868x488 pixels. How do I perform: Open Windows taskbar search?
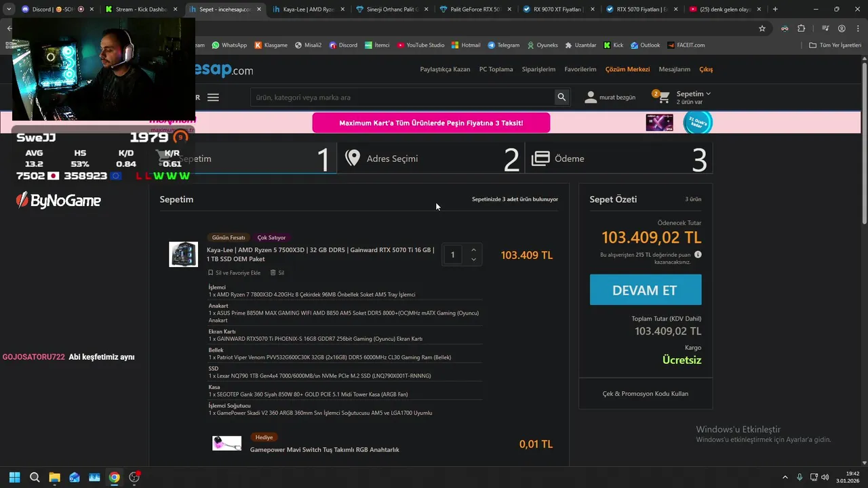(x=35, y=477)
